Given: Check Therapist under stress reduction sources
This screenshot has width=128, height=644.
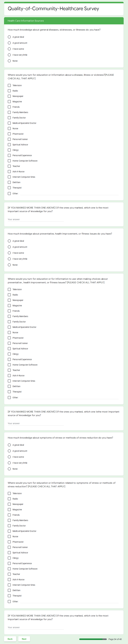Looking at the screenshot, I should click(9, 596).
